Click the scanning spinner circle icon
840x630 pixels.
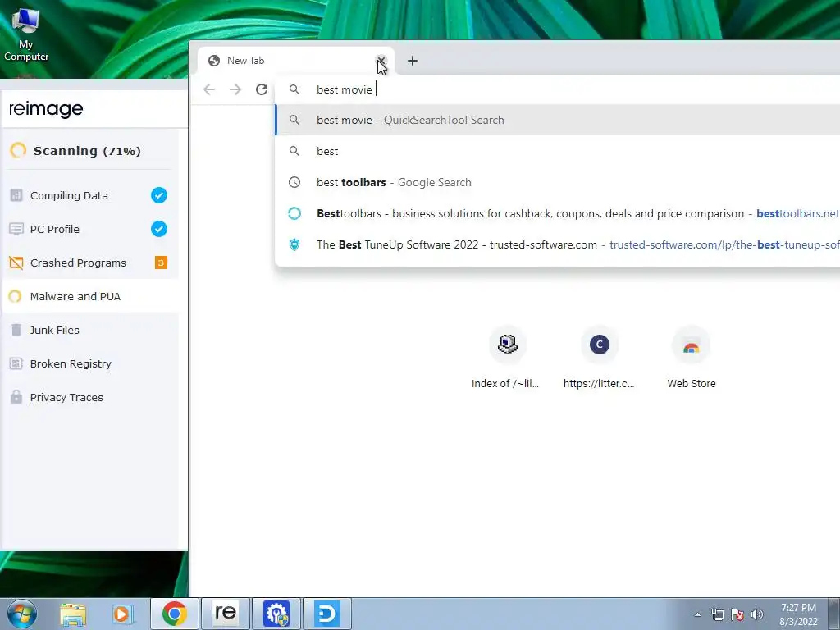(x=18, y=151)
